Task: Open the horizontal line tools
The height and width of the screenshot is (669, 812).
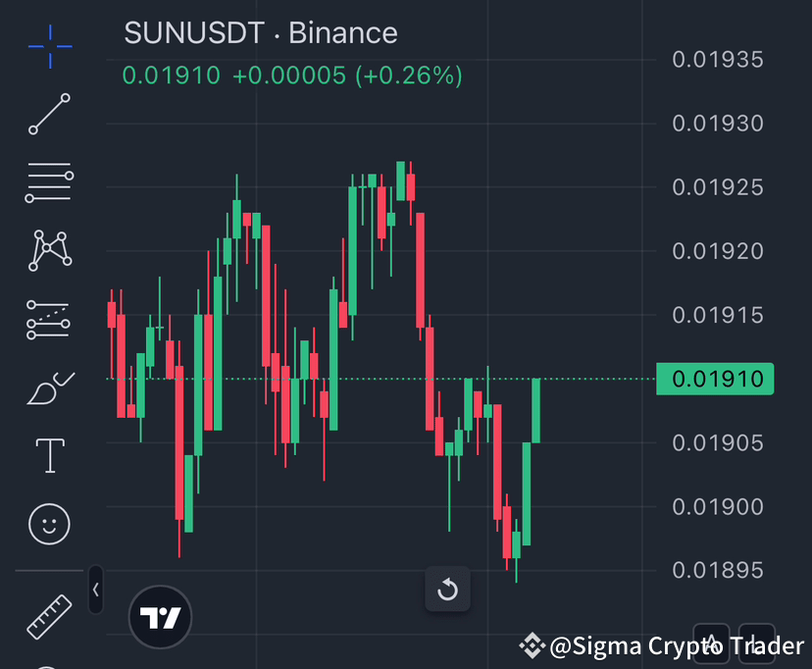Action: click(x=48, y=181)
